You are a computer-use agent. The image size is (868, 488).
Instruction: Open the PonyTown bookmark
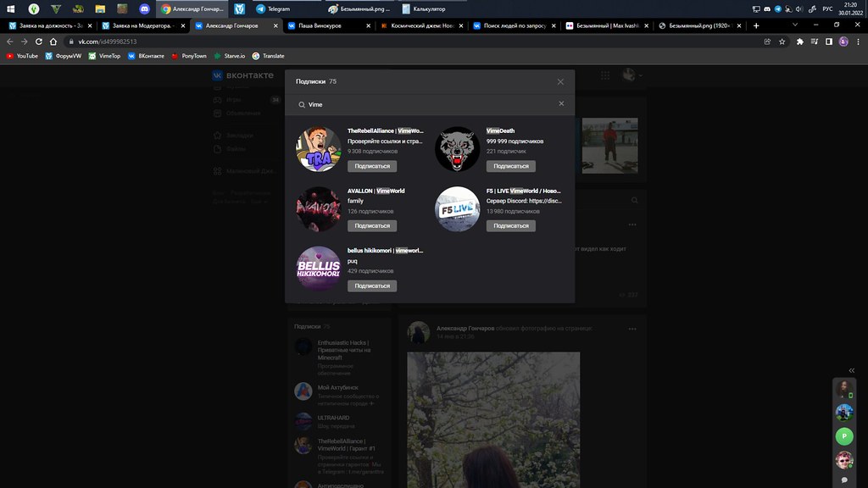point(188,56)
